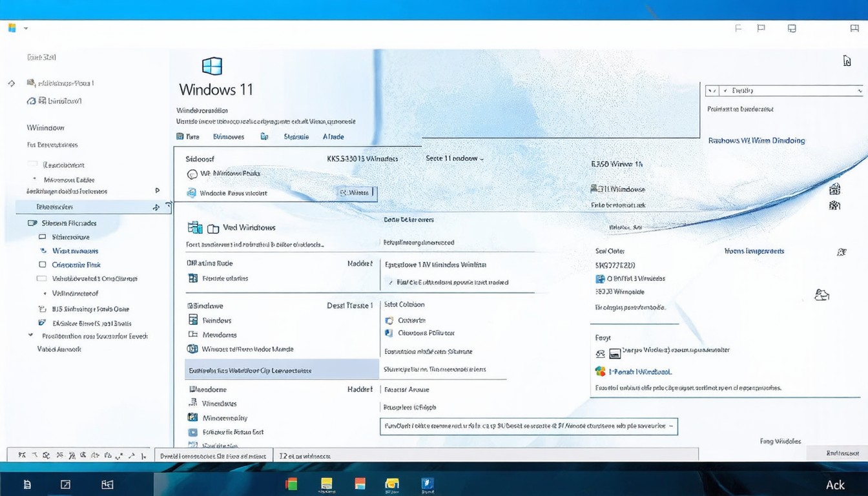This screenshot has height=496, width=868.
Task: Open the "Secte 11 ondoow" dropdown
Action: click(455, 158)
